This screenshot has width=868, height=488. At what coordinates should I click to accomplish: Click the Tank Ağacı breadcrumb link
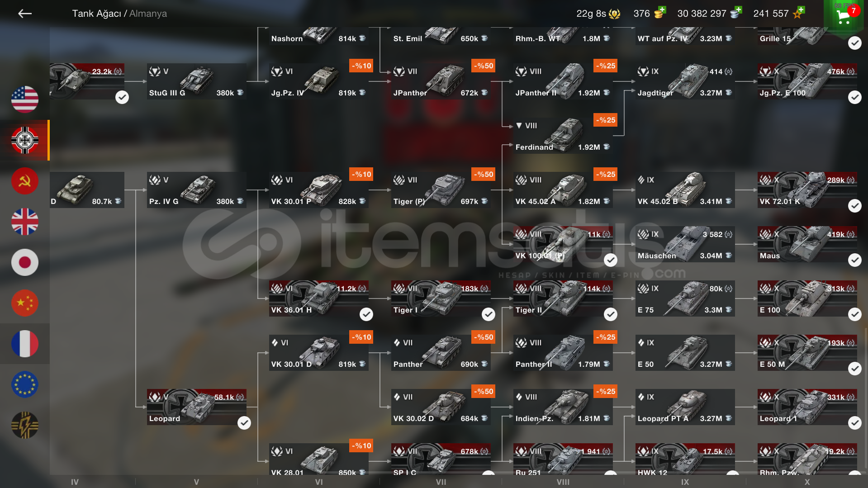pyautogui.click(x=97, y=14)
